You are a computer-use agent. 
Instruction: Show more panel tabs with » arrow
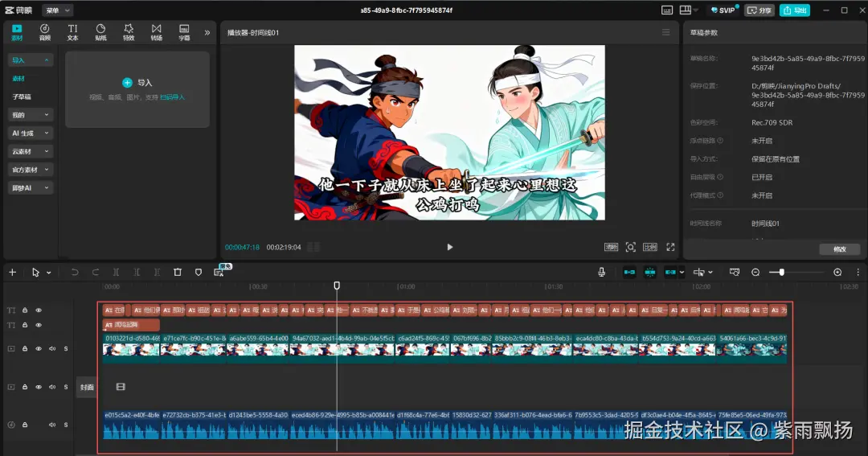207,33
